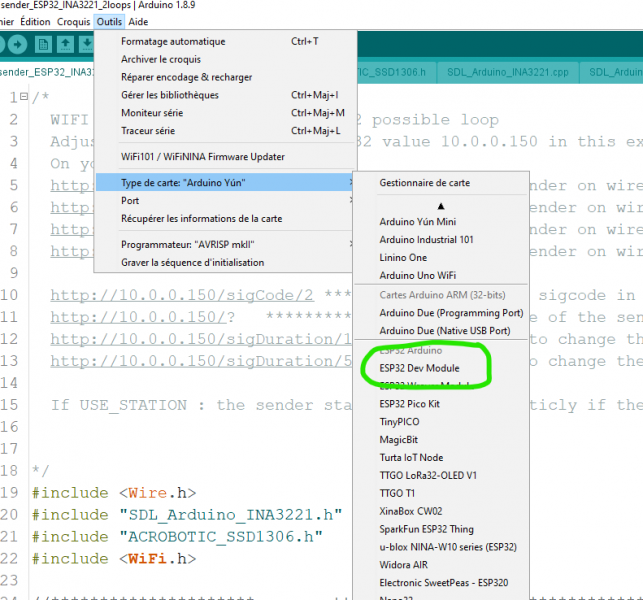Select TinyPICO board

click(x=441, y=422)
